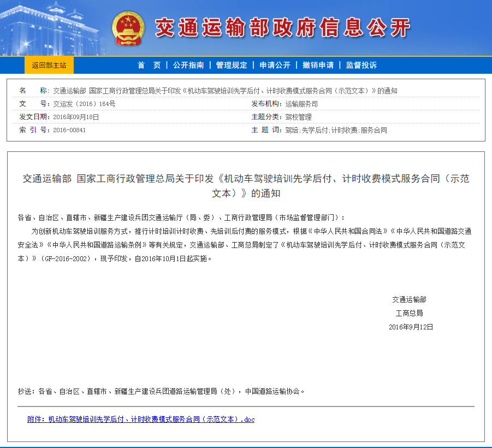The height and width of the screenshot is (448, 492).
Task: Click the 抄送 line at bottom
Action: click(x=161, y=391)
